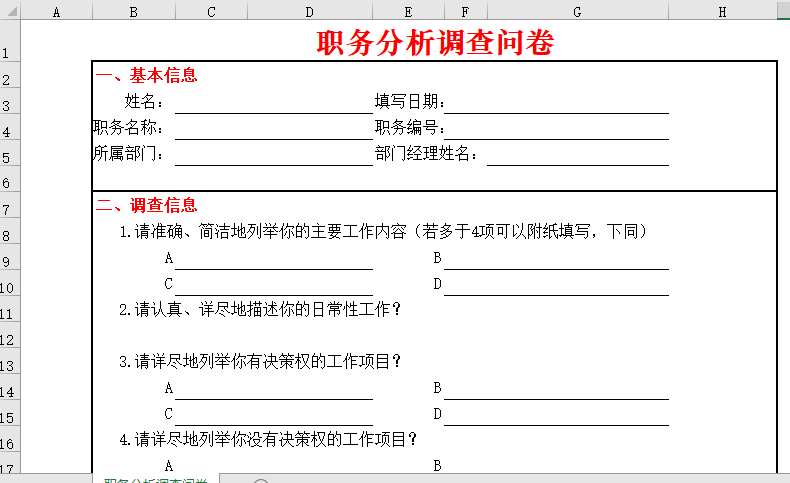
Task: Select row 2 header
Action: pos(10,75)
